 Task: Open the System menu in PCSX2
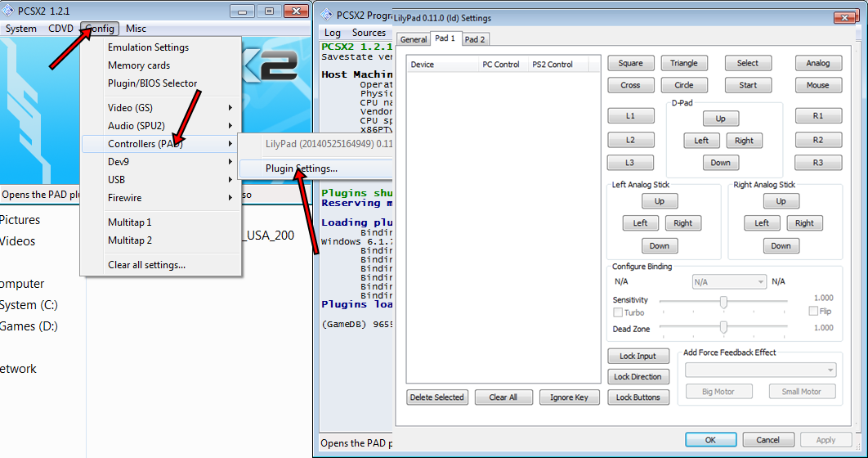(x=21, y=29)
